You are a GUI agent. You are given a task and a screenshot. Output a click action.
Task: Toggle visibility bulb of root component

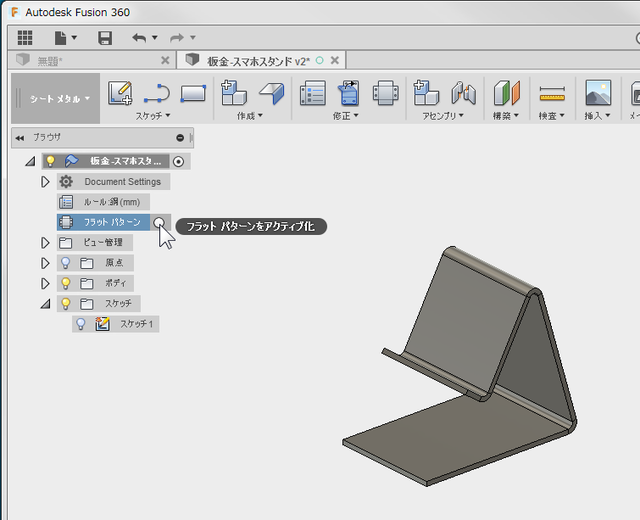[50, 161]
